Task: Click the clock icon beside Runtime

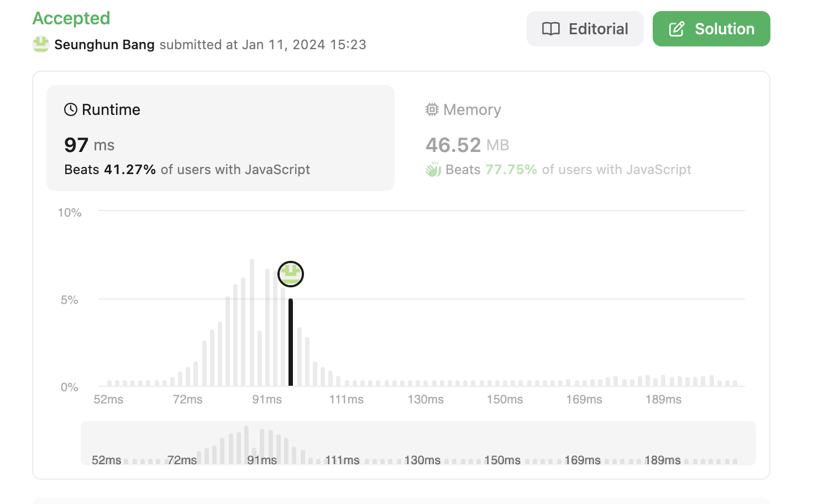Action: (x=71, y=109)
